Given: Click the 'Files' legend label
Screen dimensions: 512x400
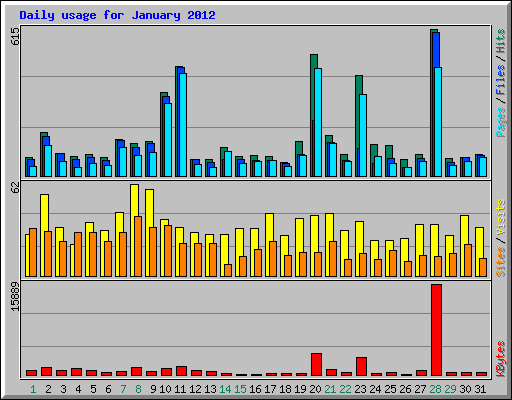Looking at the screenshot, I should 500,80.
